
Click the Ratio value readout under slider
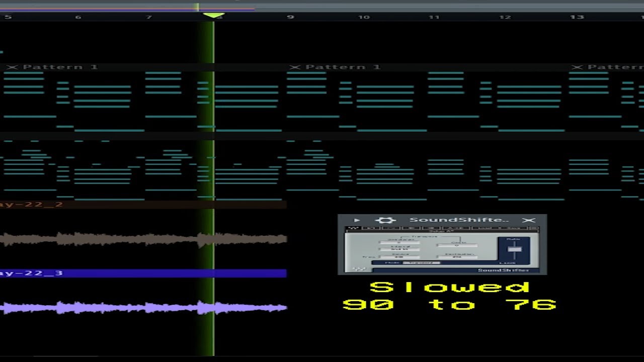click(507, 263)
